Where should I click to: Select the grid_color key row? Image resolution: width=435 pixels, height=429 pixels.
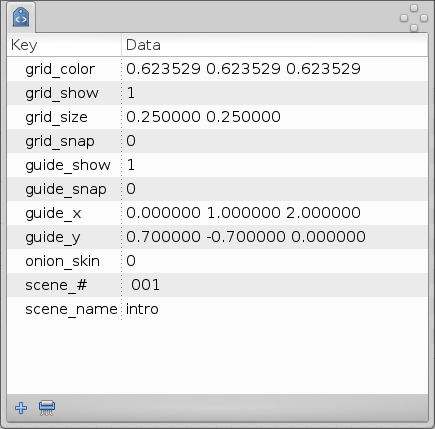[x=217, y=69]
